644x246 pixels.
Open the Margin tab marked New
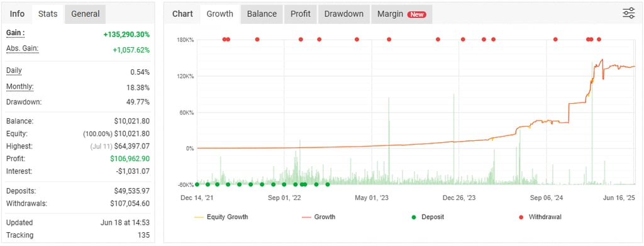[x=402, y=14]
